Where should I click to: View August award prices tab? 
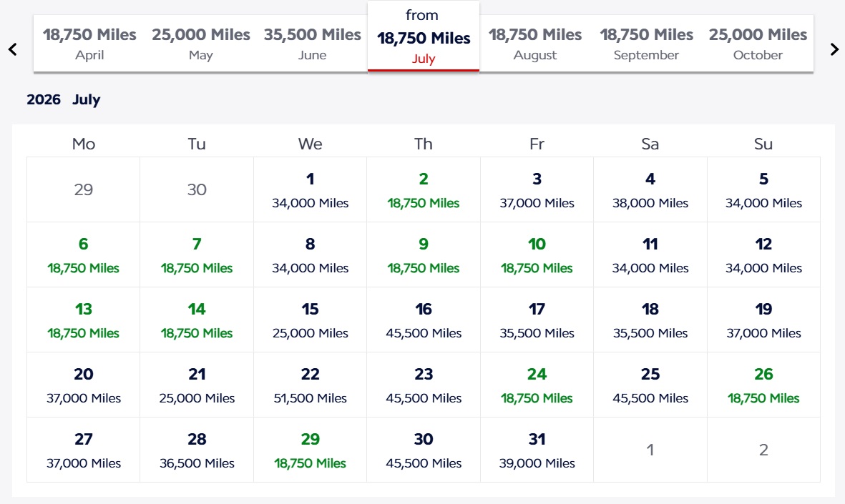tap(534, 44)
